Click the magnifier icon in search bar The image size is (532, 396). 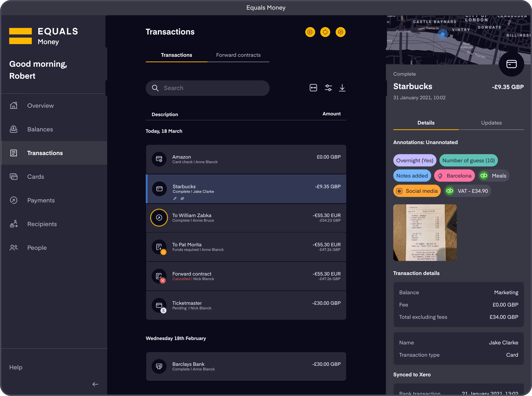pyautogui.click(x=155, y=88)
